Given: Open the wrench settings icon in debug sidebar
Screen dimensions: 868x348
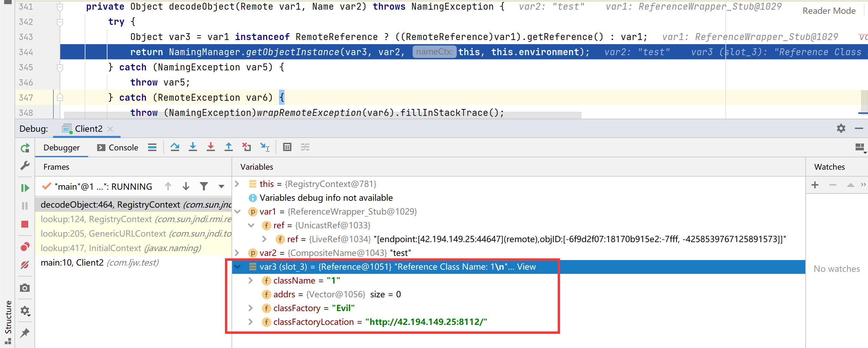Looking at the screenshot, I should (25, 166).
